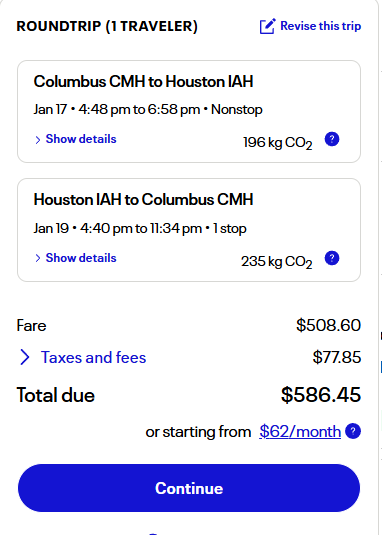
Task: Click the Fare amount $508.60
Action: click(328, 325)
